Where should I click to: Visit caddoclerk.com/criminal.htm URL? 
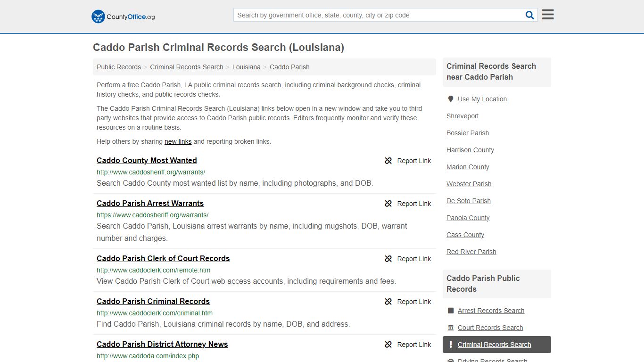pyautogui.click(x=155, y=313)
